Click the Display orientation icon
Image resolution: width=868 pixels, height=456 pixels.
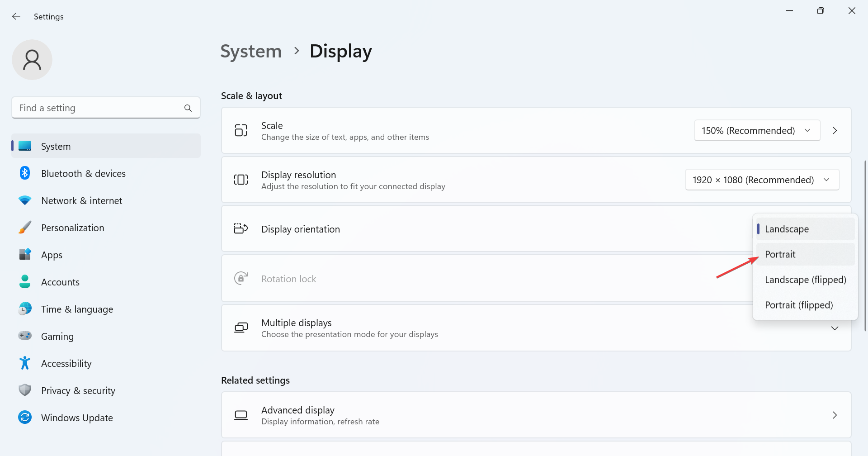pos(241,228)
